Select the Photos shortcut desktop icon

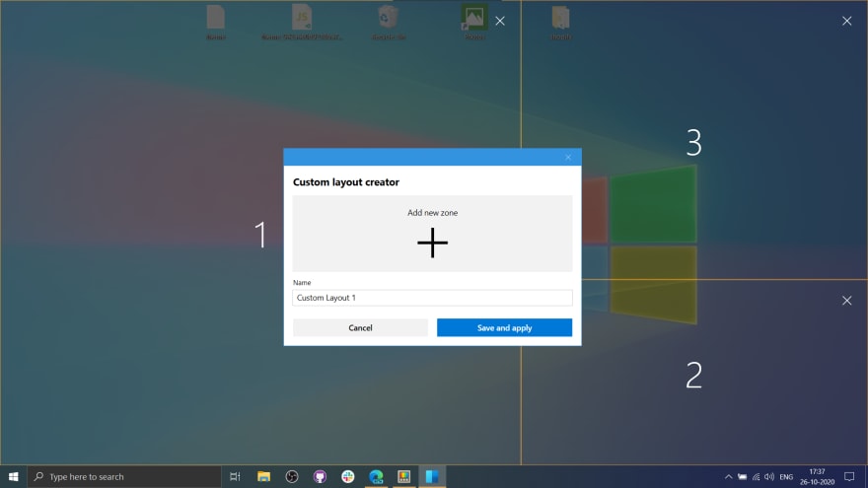pos(474,24)
